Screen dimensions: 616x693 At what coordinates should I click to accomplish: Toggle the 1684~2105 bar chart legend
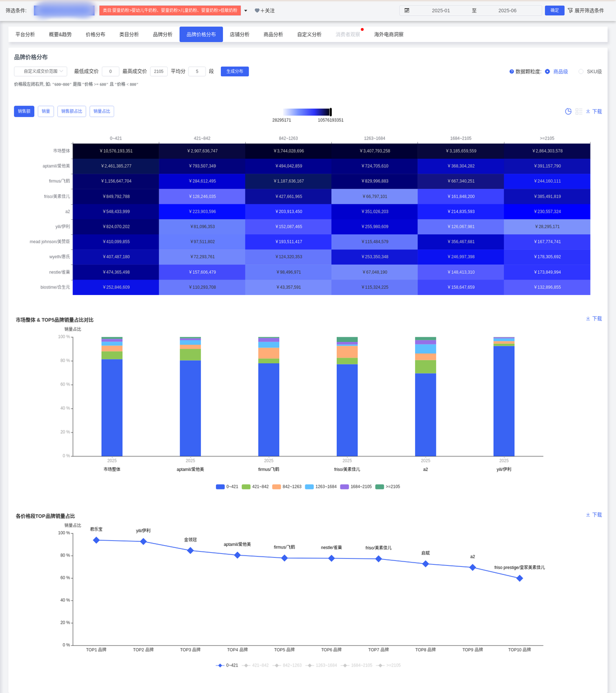[356, 487]
